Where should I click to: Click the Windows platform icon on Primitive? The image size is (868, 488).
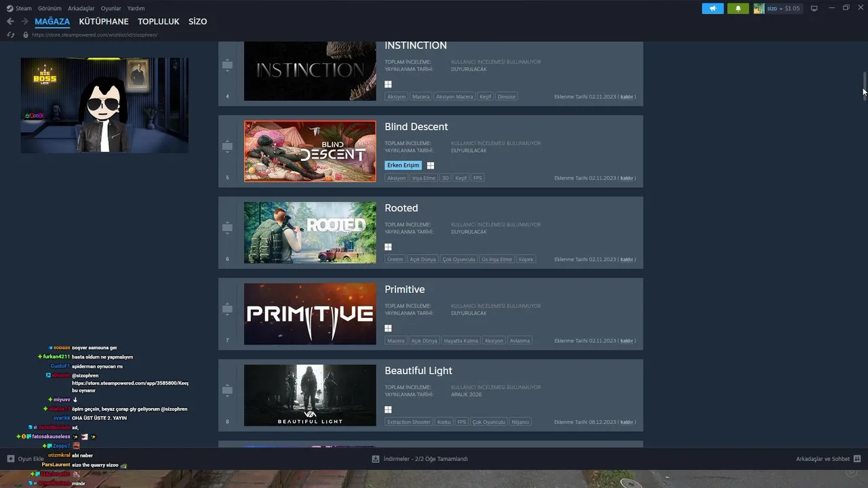pyautogui.click(x=389, y=329)
